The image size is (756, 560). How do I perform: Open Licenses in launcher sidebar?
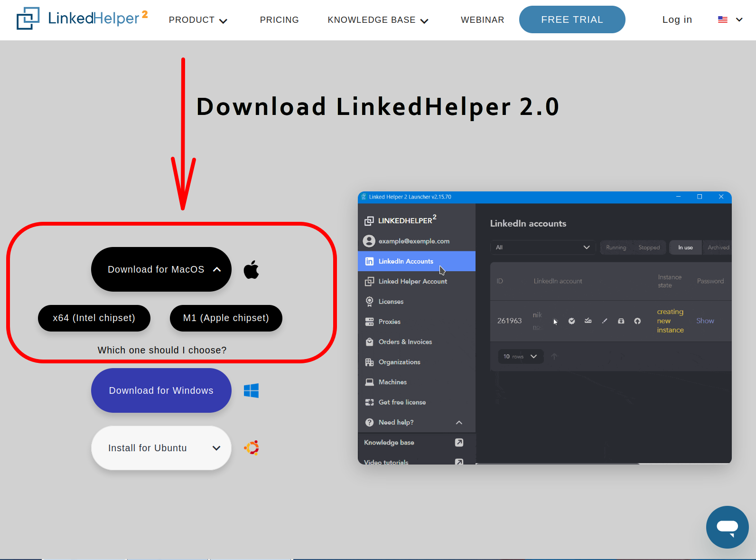(417, 302)
